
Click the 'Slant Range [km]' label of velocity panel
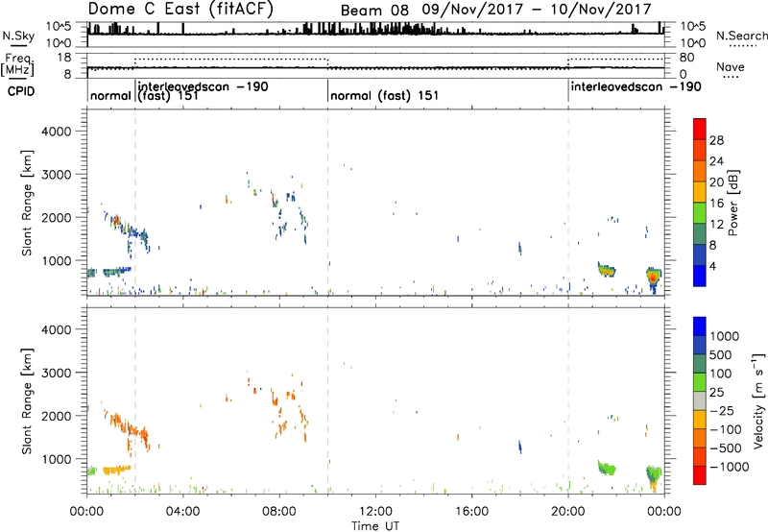coord(27,401)
